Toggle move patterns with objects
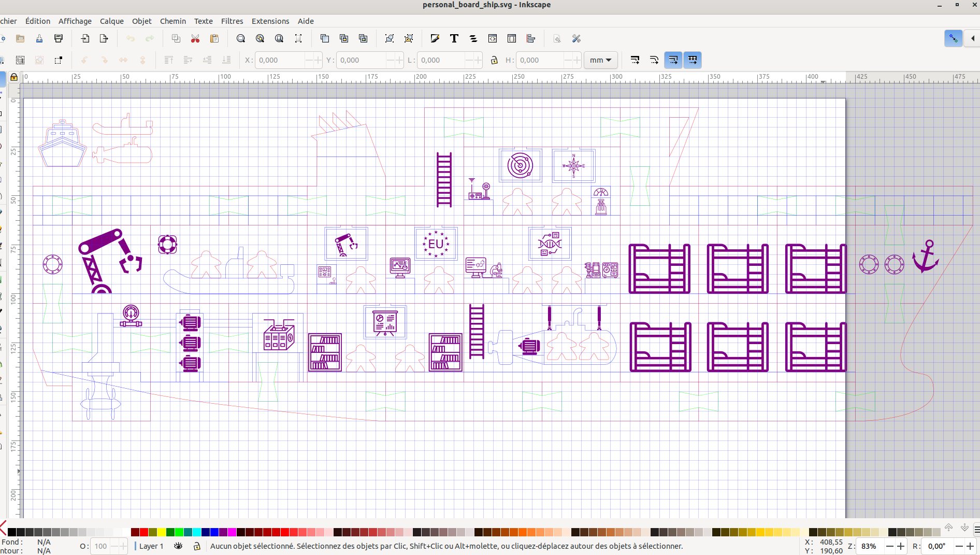Image resolution: width=980 pixels, height=555 pixels. (x=693, y=60)
